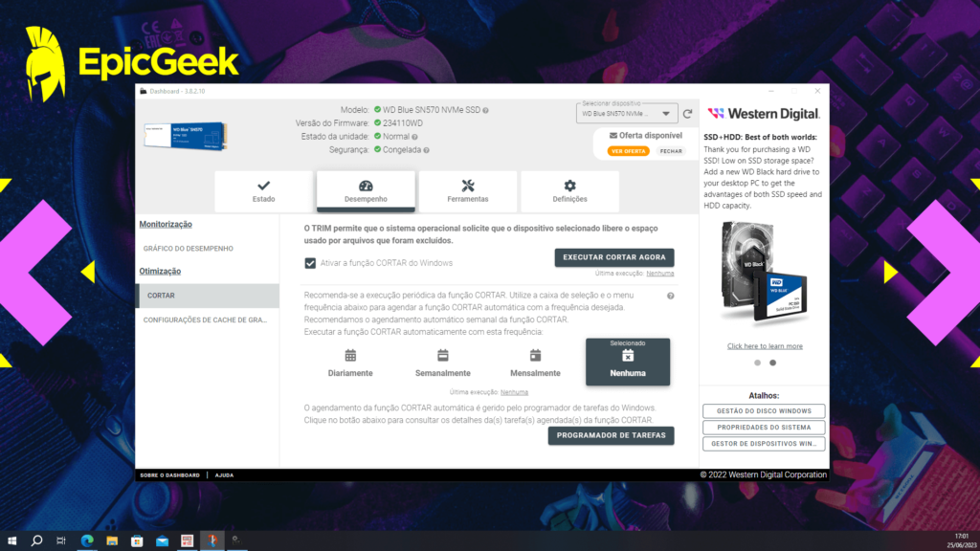Select the Semanalmente calendar icon
This screenshot has width=980, height=551.
tap(442, 356)
